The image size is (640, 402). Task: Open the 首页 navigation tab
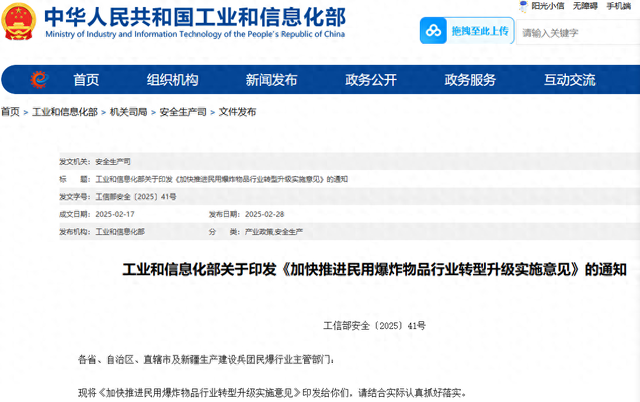tap(86, 80)
